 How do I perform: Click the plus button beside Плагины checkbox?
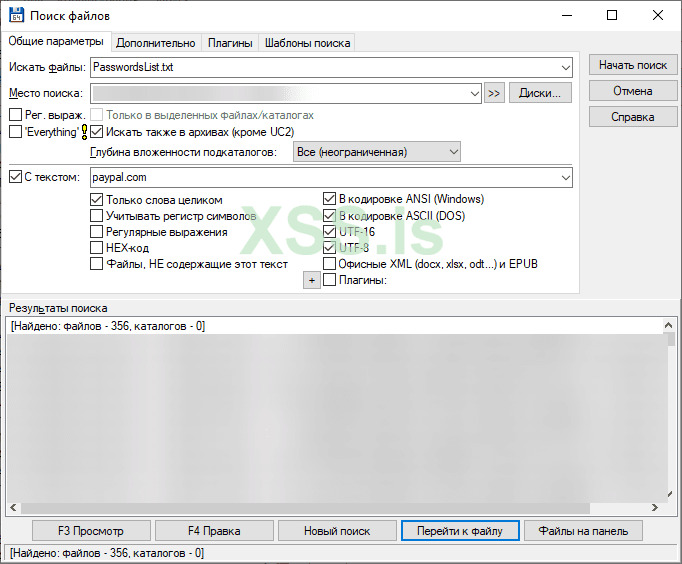pos(312,280)
